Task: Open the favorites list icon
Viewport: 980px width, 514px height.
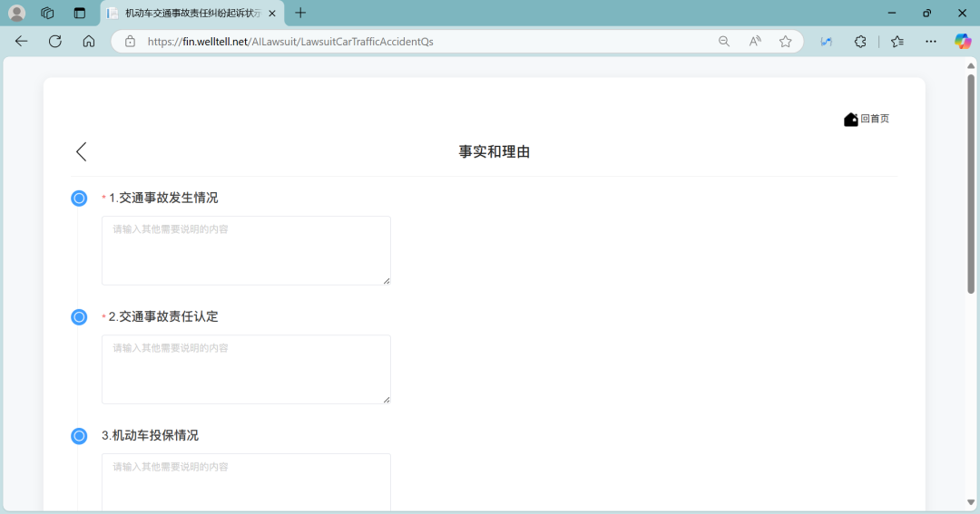Action: 897,41
